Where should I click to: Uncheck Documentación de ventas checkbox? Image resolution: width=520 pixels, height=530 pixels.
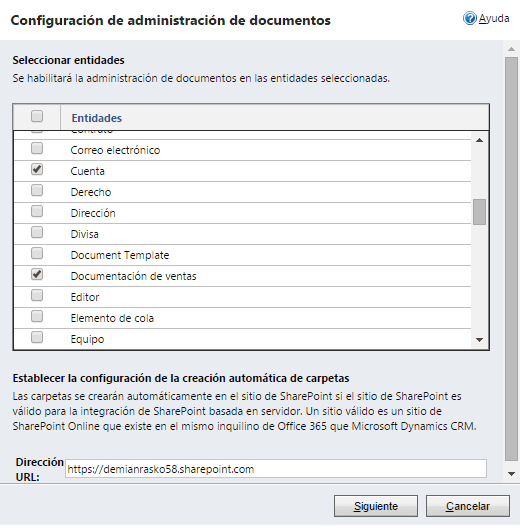[x=37, y=274]
